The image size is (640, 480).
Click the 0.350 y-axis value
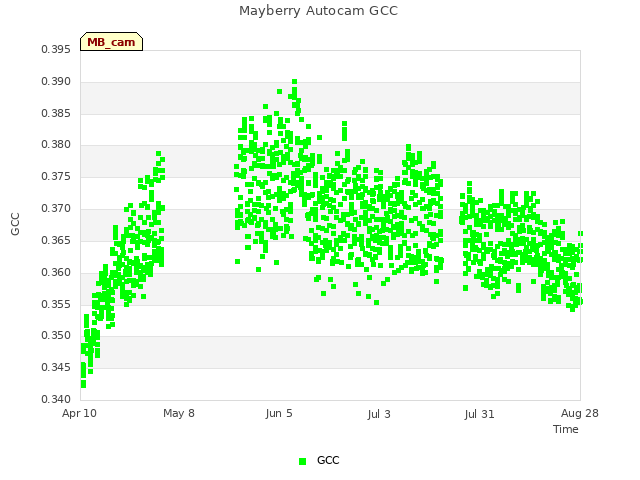[56, 336]
